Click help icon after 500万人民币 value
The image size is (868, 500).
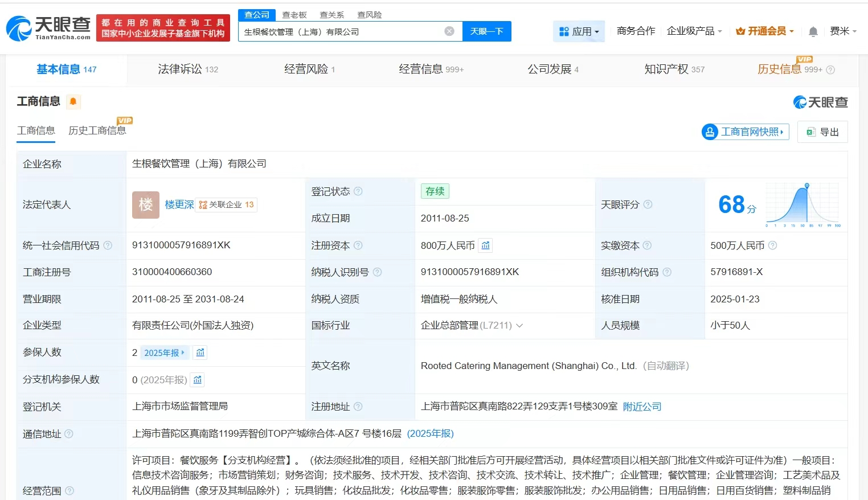772,245
